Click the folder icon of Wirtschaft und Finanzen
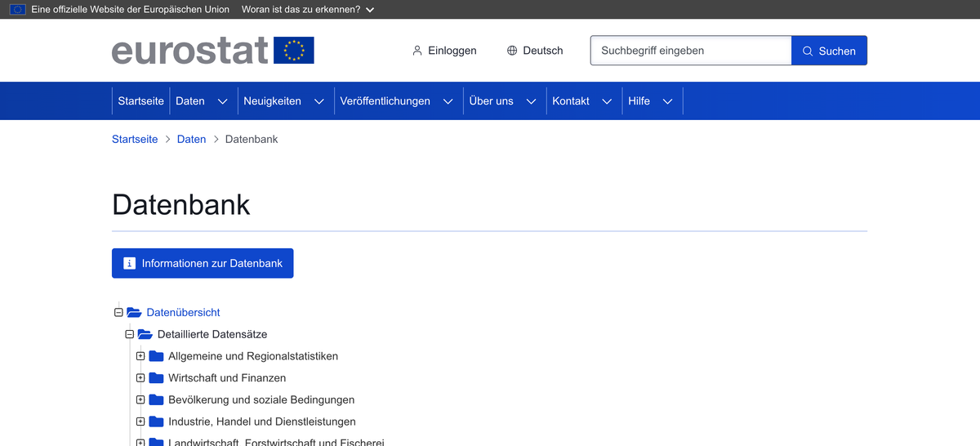This screenshot has width=980, height=446. coord(156,378)
